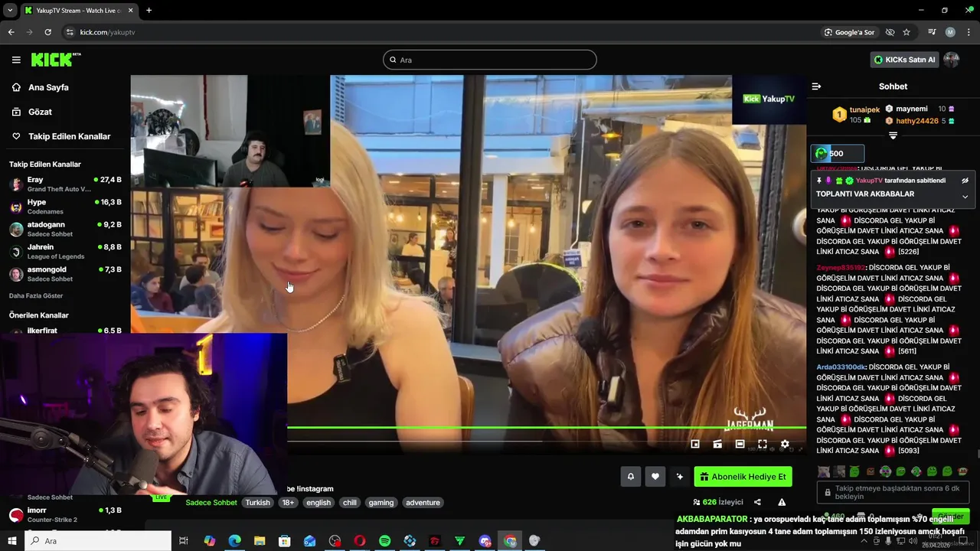Screen dimensions: 980x551
Task: Open Chrome profile M avatar
Action: click(x=950, y=32)
